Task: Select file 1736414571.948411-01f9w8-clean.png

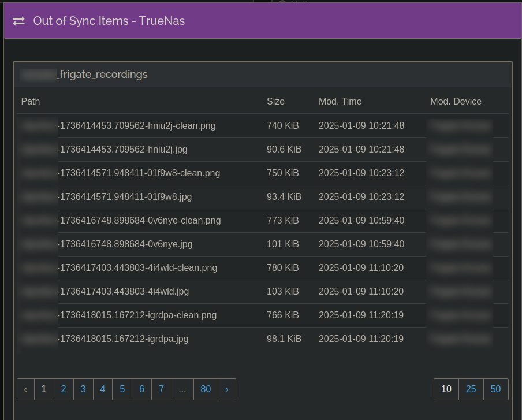Action: pyautogui.click(x=139, y=173)
